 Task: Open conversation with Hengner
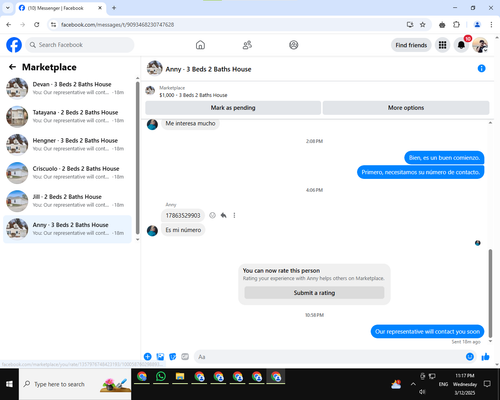pos(67,144)
